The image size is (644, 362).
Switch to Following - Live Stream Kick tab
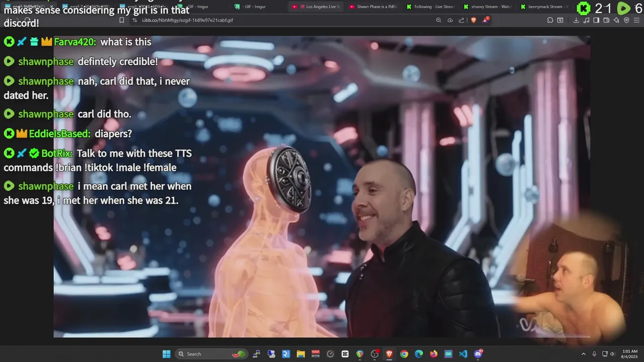point(431,7)
